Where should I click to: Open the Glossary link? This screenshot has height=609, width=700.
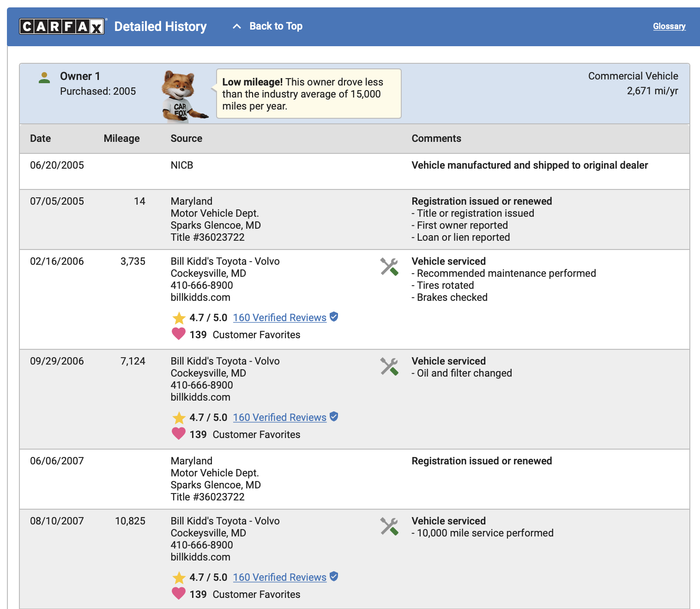669,26
